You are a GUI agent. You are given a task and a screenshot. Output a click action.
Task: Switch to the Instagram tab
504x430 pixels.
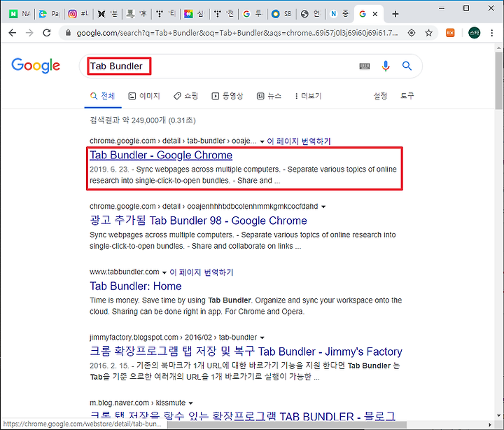(78, 14)
